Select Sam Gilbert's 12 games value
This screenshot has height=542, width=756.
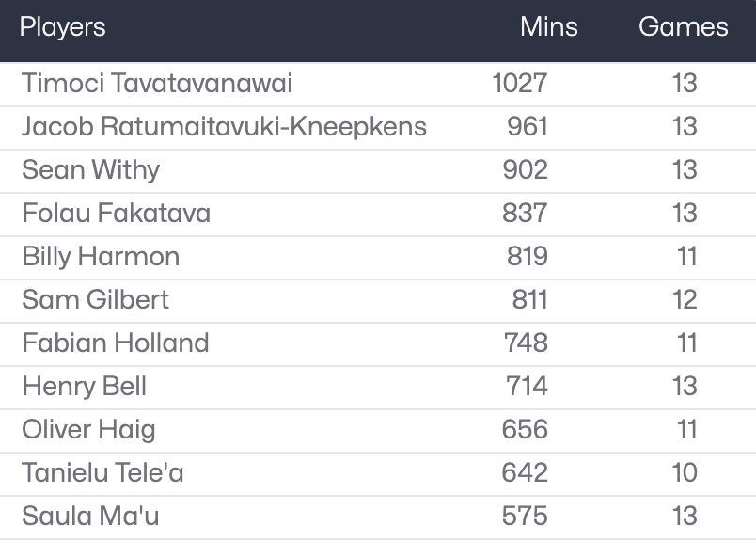[685, 300]
